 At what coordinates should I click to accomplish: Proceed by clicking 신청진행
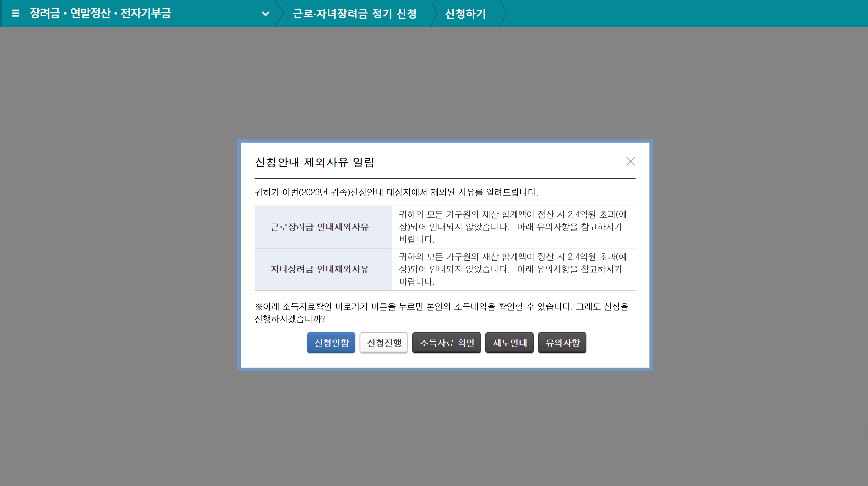click(383, 343)
